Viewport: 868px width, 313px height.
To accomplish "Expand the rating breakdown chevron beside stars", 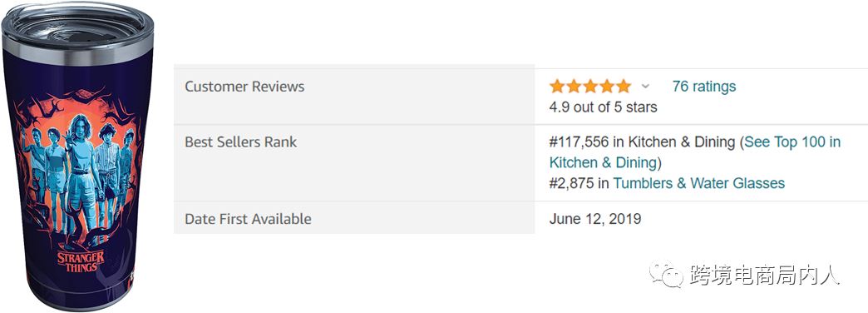I will click(645, 87).
